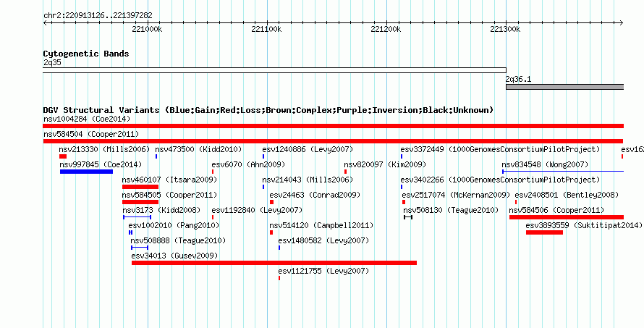Click the nsv584505 (Cooper2011) label

click(169, 195)
